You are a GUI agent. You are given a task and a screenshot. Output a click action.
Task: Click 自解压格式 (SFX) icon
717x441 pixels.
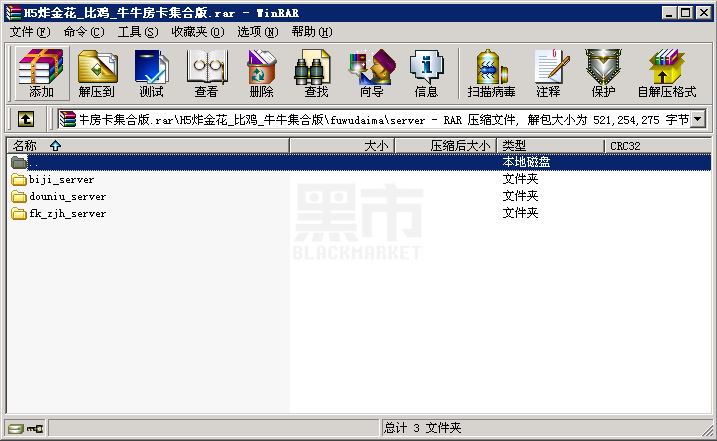tap(667, 73)
